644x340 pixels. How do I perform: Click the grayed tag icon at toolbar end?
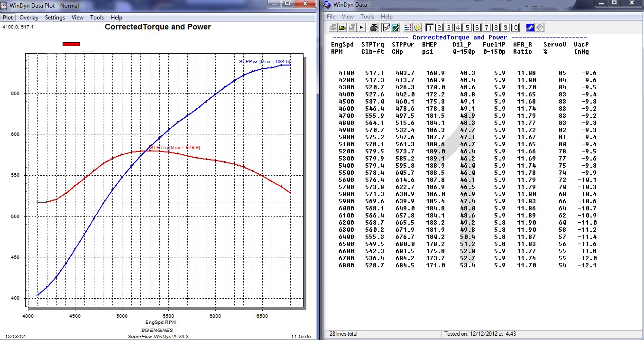(540, 27)
